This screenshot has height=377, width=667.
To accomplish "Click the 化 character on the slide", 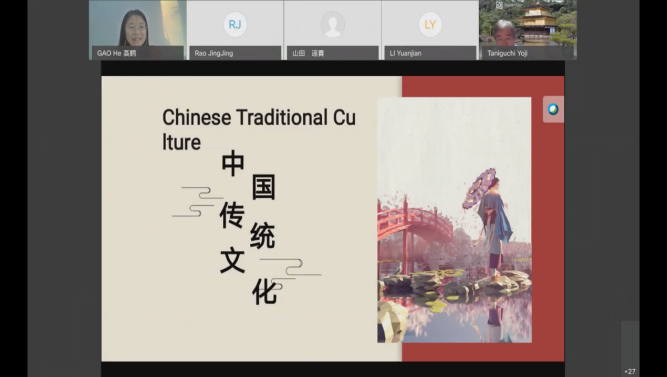I will 264,292.
